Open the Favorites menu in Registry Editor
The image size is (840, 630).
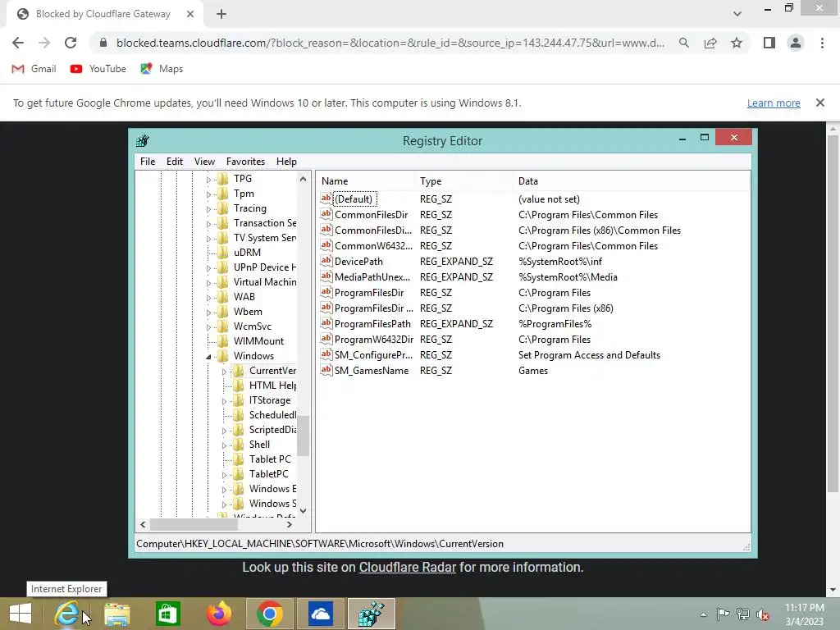click(x=245, y=162)
